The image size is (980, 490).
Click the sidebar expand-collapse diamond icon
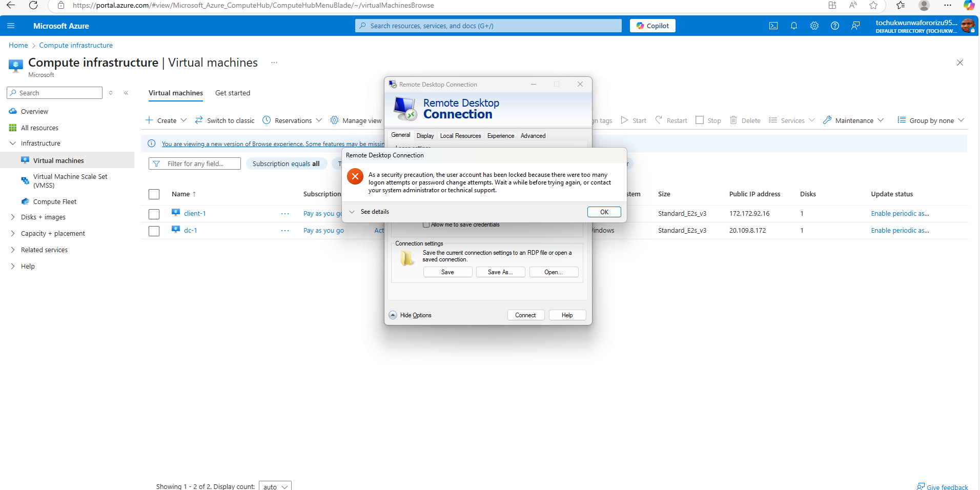(111, 93)
